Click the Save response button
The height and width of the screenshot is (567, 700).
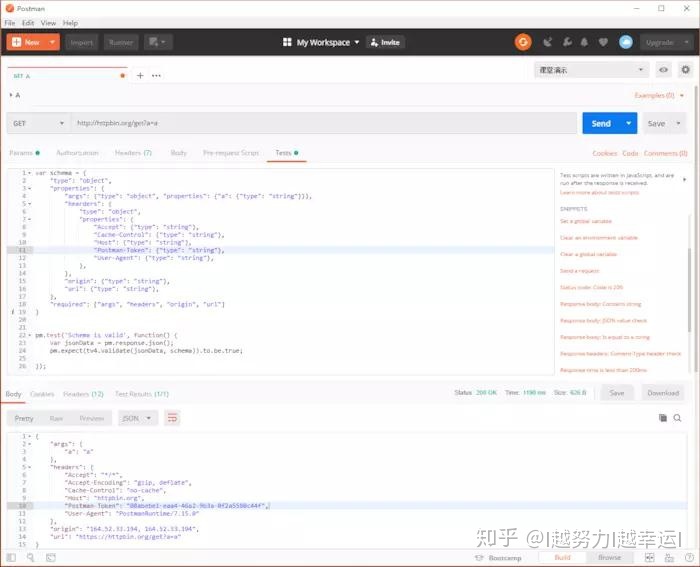617,393
